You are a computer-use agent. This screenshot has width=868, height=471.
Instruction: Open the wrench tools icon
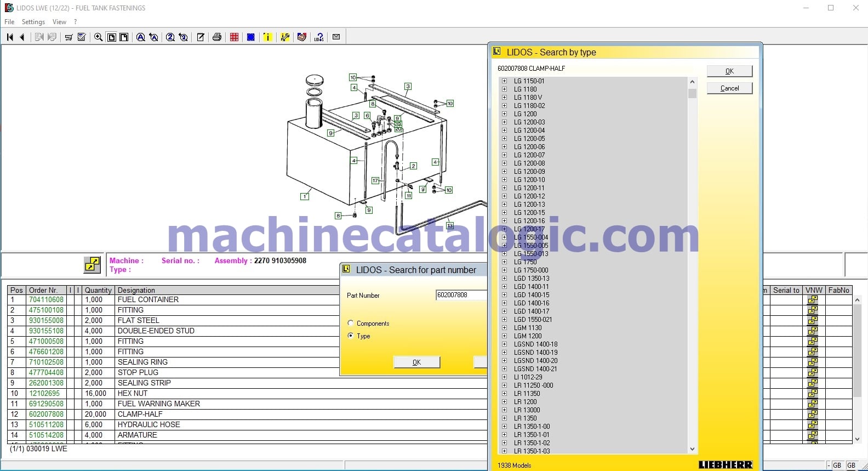pyautogui.click(x=285, y=37)
